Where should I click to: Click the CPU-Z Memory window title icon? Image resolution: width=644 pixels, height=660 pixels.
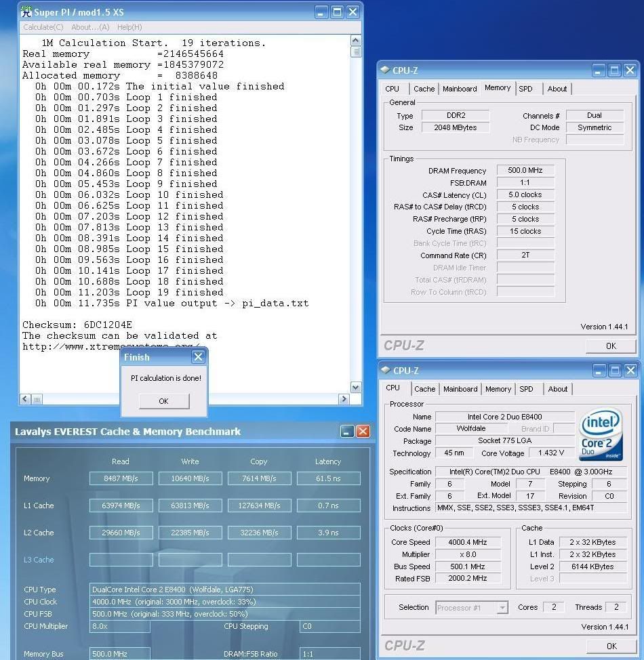point(385,70)
